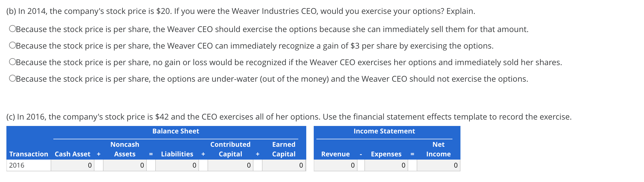Select the 'options are under-water' answer option
644x182 pixels.
coord(13,79)
